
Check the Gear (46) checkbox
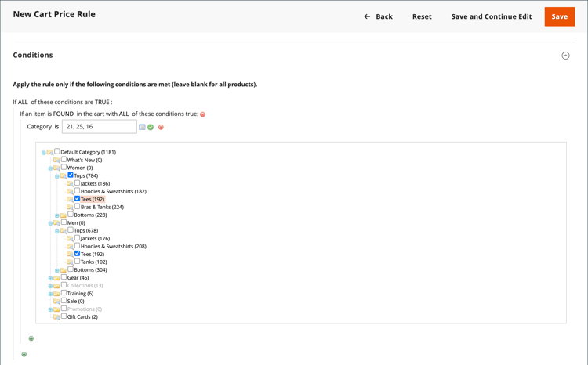coord(64,277)
